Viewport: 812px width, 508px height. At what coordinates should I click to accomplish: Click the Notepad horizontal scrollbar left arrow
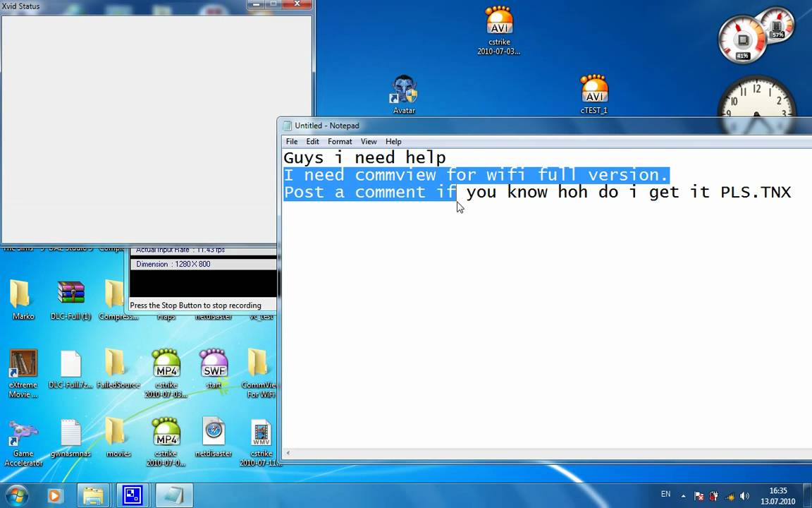[288, 453]
